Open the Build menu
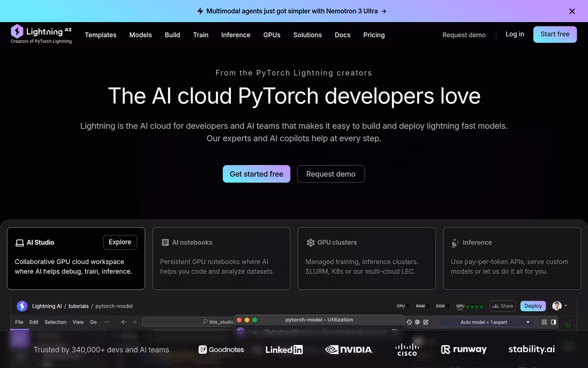 tap(172, 35)
